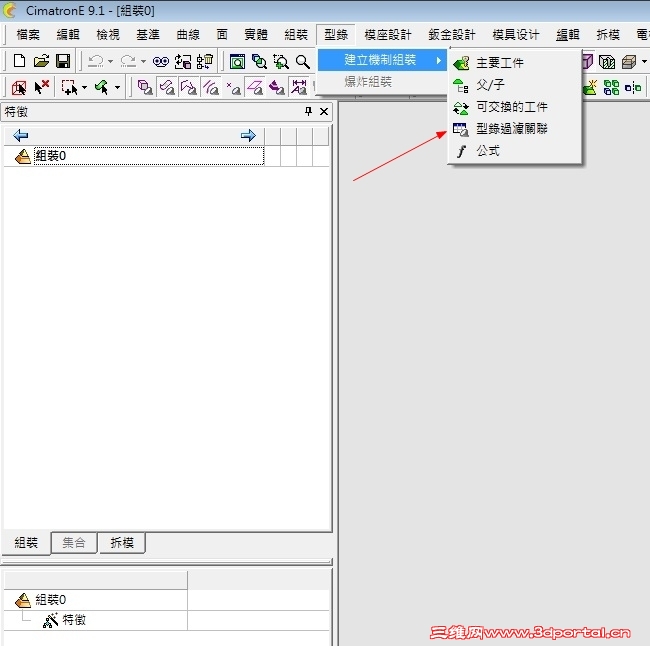The height and width of the screenshot is (646, 650).
Task: Open the 檔案 menu
Action: tap(28, 35)
